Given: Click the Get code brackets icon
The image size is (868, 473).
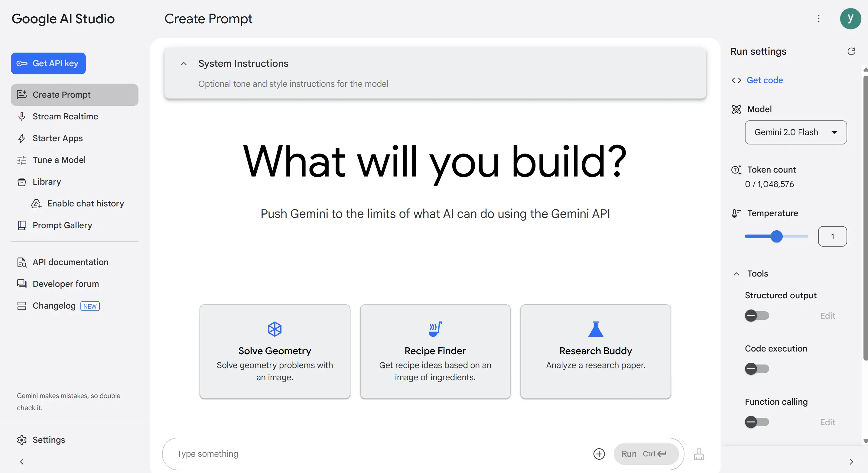Looking at the screenshot, I should click(x=736, y=80).
